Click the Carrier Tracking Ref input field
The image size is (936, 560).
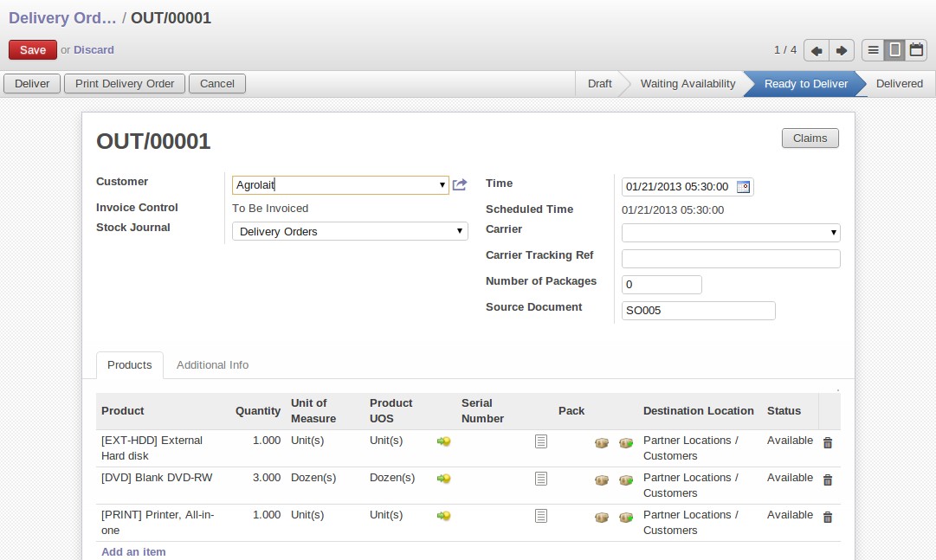pos(731,259)
